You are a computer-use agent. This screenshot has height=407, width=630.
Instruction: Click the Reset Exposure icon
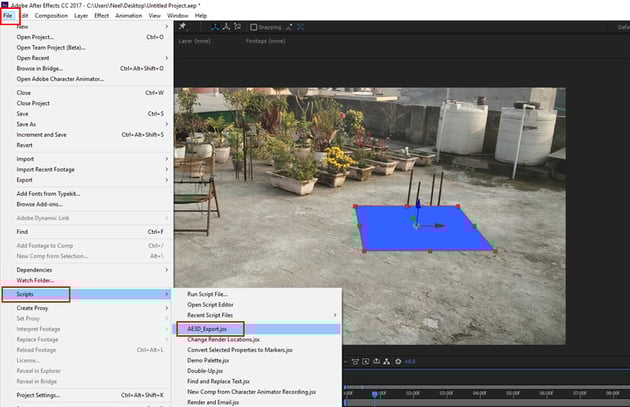point(398,362)
